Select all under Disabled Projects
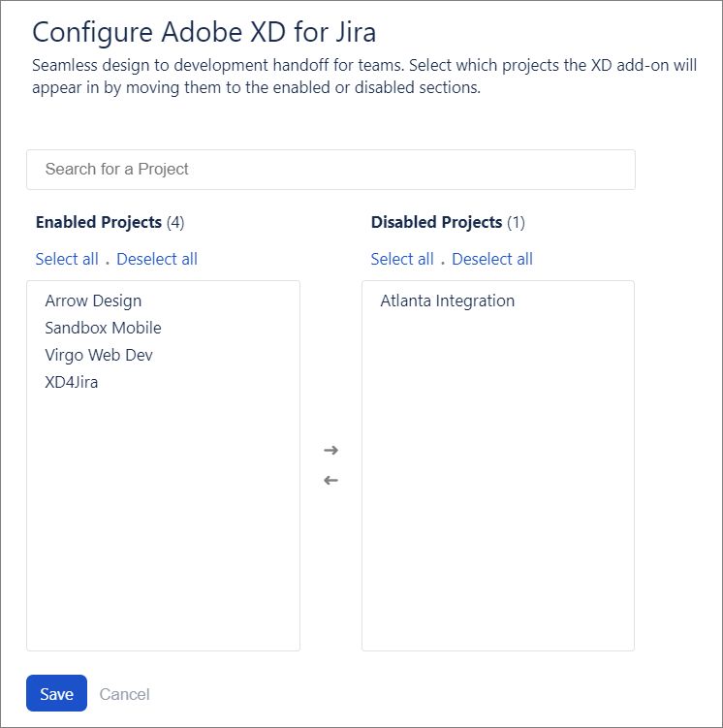The height and width of the screenshot is (728, 723). 402,259
